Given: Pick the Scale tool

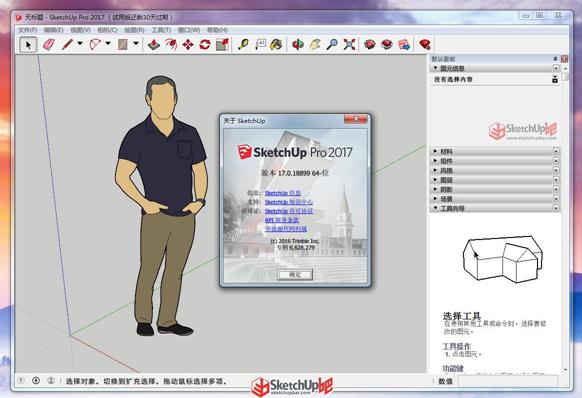Looking at the screenshot, I should point(222,45).
